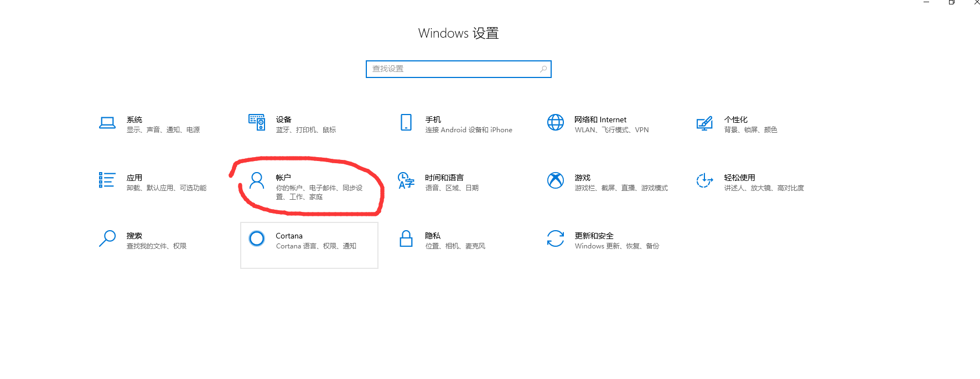Open the 搜索 magnifier icon
Image resolution: width=980 pixels, height=379 pixels.
pos(107,238)
